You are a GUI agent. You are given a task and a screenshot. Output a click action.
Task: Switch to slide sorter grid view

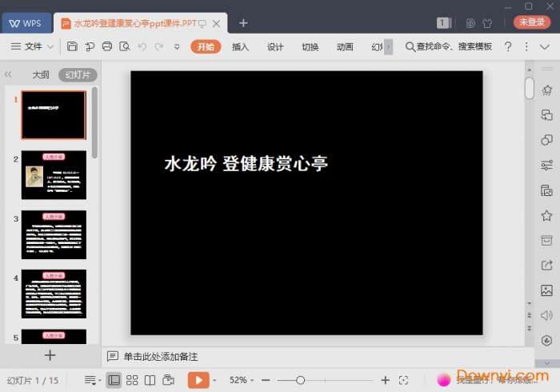pyautogui.click(x=132, y=380)
